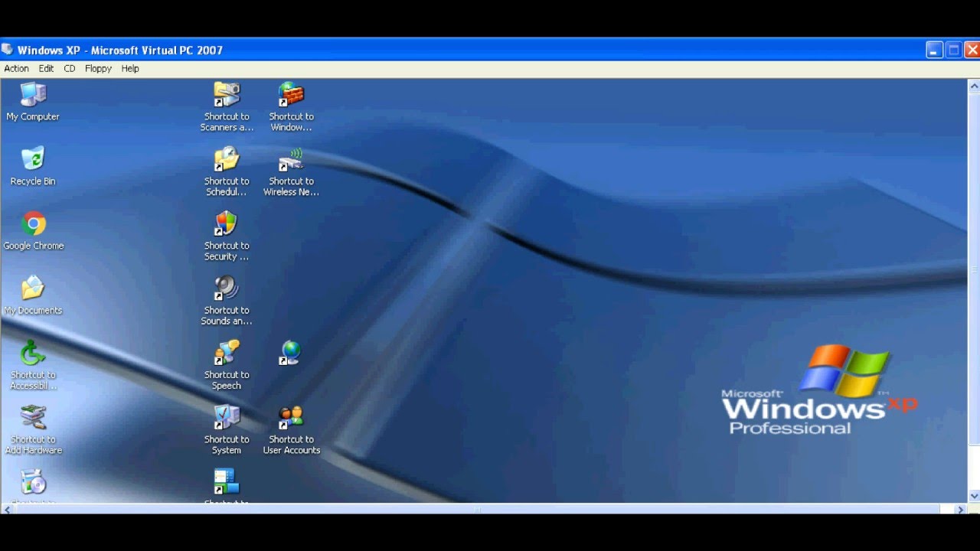Viewport: 980px width, 551px height.
Task: Open the CD menu
Action: 70,69
